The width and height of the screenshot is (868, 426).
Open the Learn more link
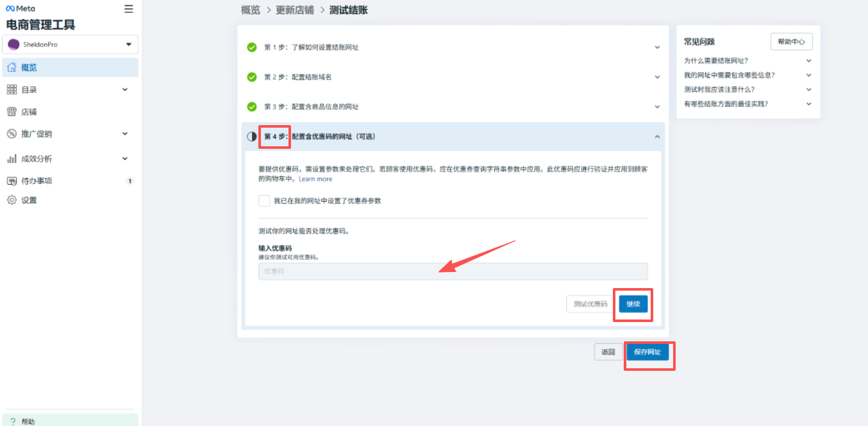tap(315, 179)
